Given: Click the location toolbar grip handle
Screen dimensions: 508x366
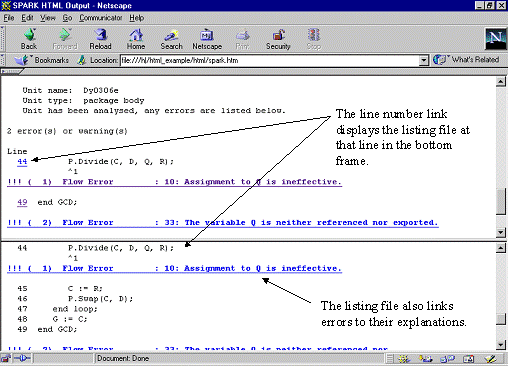Looking at the screenshot, I should pyautogui.click(x=3, y=60).
